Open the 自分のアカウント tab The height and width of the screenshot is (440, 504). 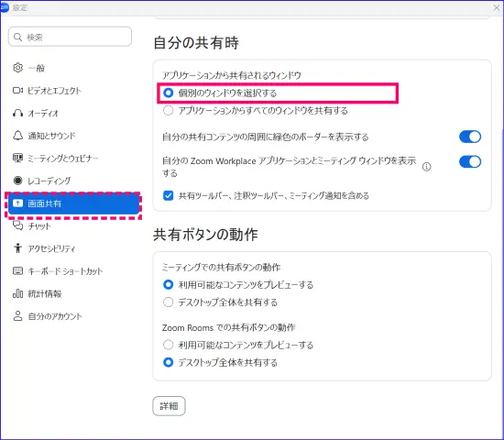click(x=73, y=316)
